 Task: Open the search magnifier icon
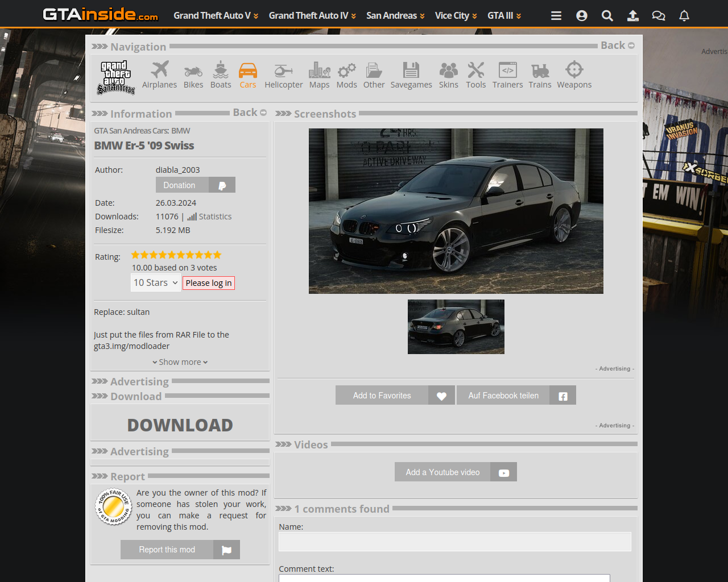pyautogui.click(x=607, y=16)
